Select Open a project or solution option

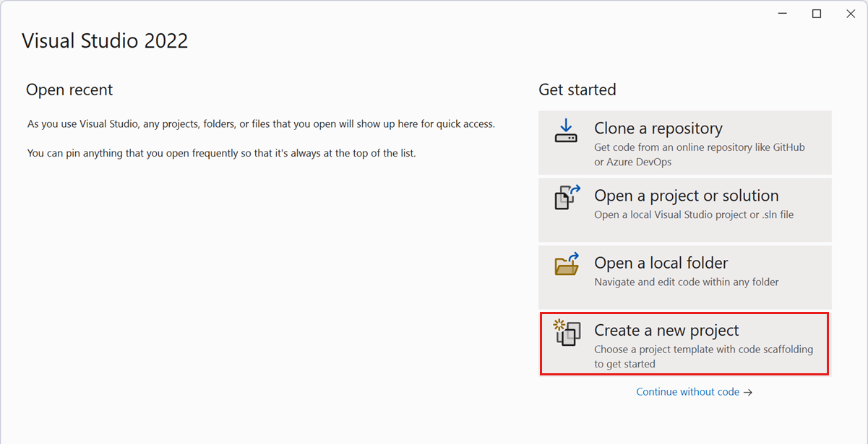[x=684, y=209]
